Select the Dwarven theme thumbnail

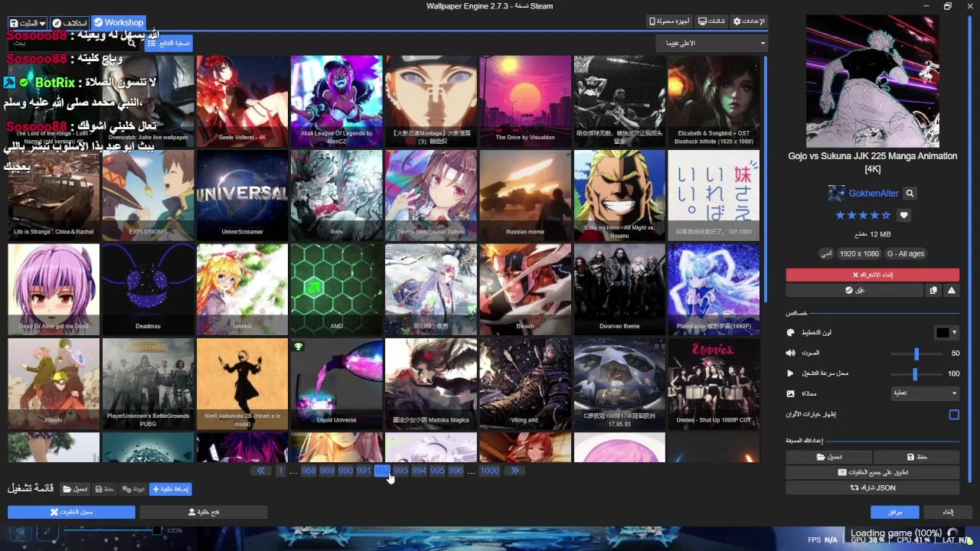[x=619, y=289]
